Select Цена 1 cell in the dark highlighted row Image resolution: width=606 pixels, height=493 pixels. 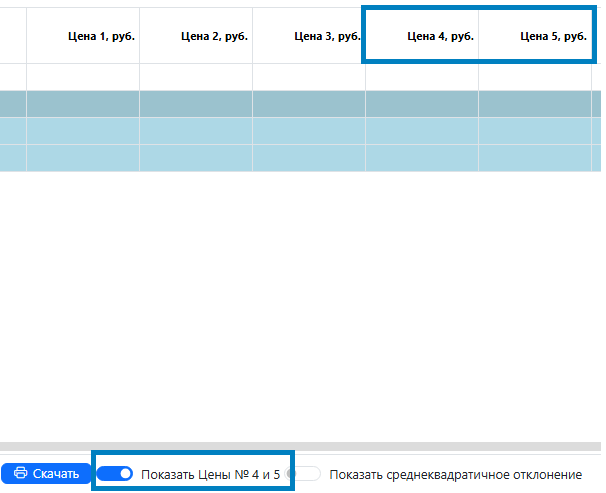point(83,104)
